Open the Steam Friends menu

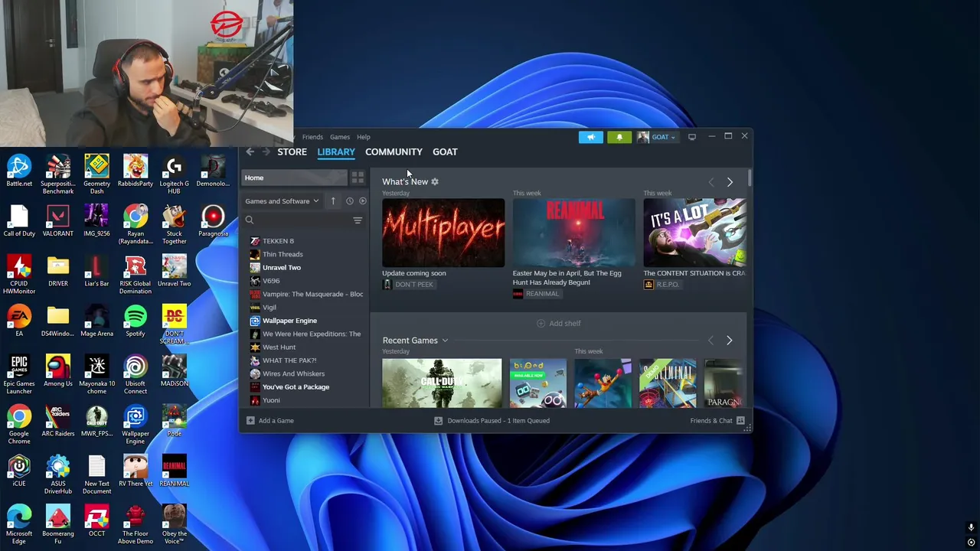[x=312, y=137]
